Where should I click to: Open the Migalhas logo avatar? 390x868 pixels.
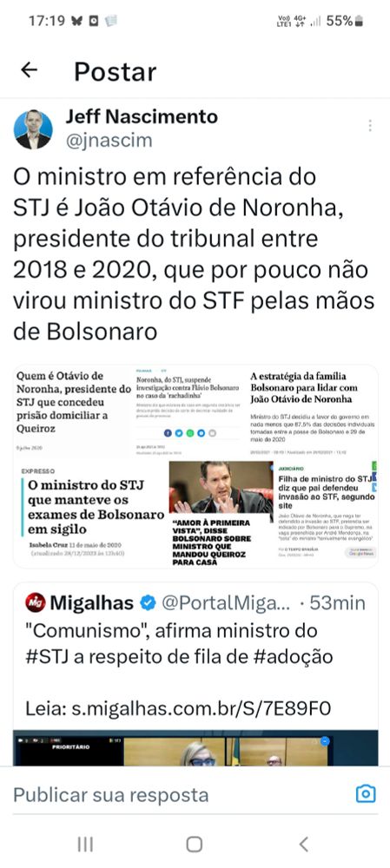tap(36, 602)
